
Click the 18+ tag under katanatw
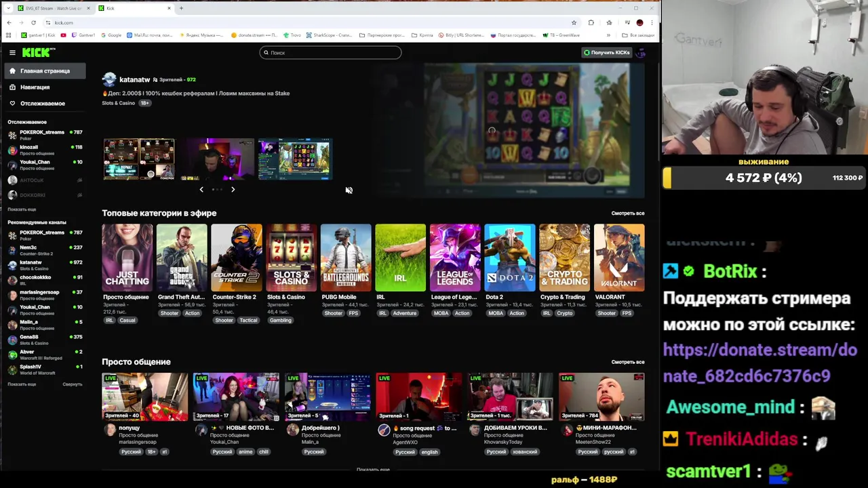[144, 103]
